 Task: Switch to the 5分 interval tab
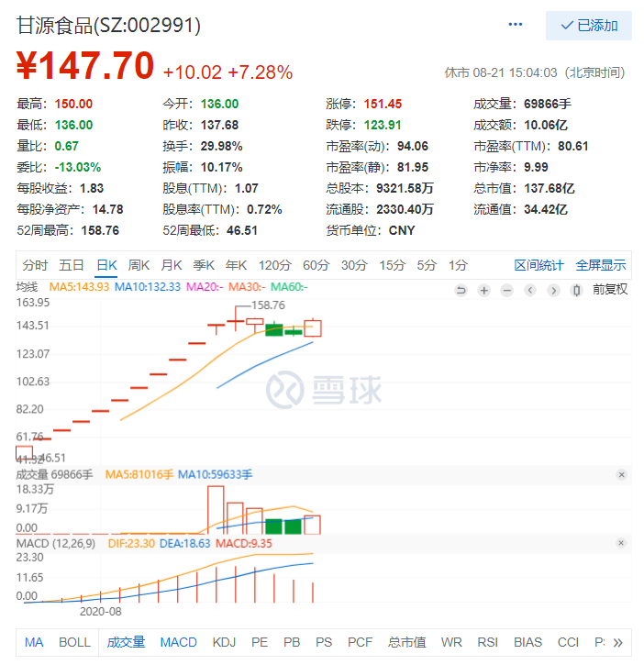tap(427, 265)
